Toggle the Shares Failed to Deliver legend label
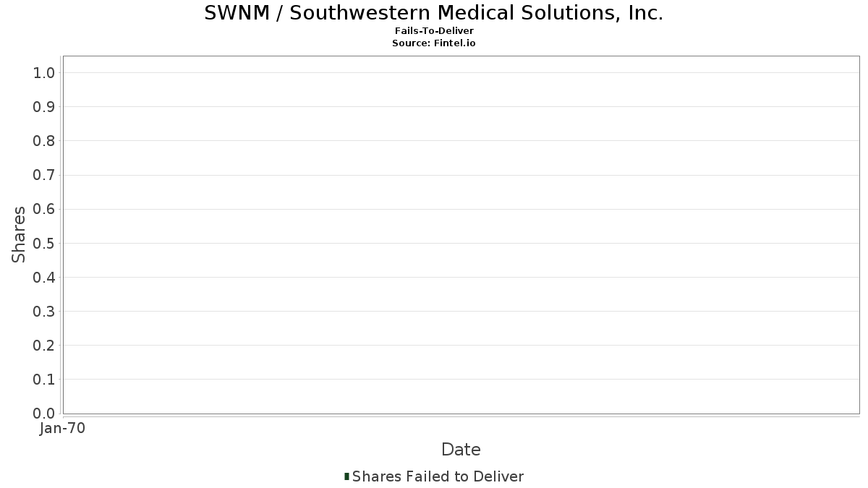The image size is (868, 488). click(x=438, y=476)
